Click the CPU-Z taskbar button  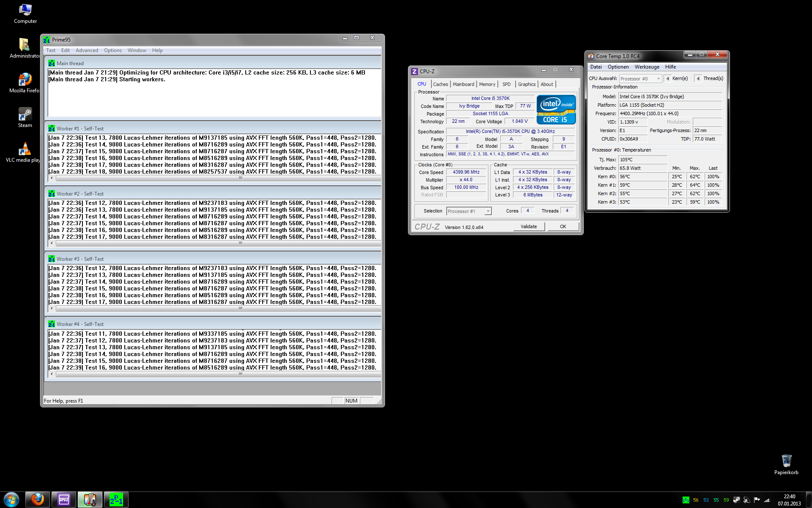coord(64,500)
